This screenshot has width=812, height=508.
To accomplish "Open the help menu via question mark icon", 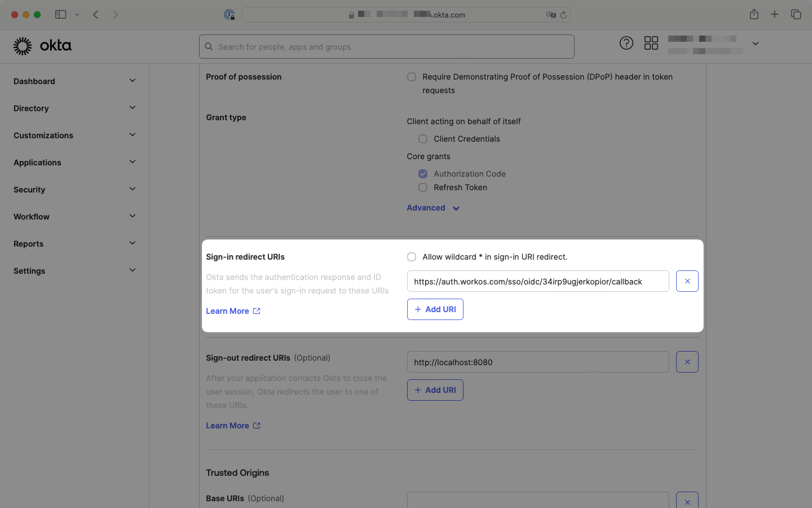I will click(x=626, y=42).
